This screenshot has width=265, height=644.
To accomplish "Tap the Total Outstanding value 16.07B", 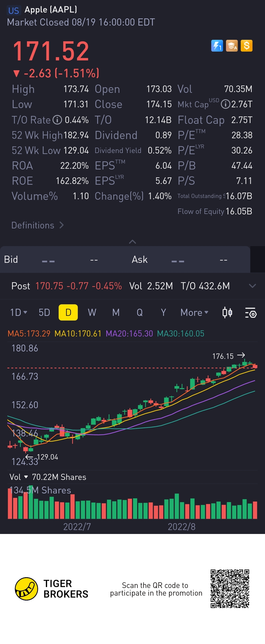I will point(239,196).
